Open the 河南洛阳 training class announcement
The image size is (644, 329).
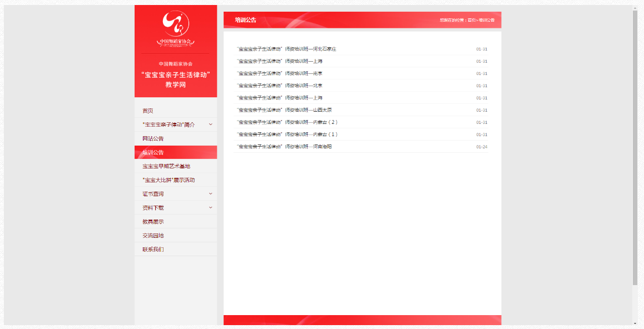pyautogui.click(x=284, y=147)
